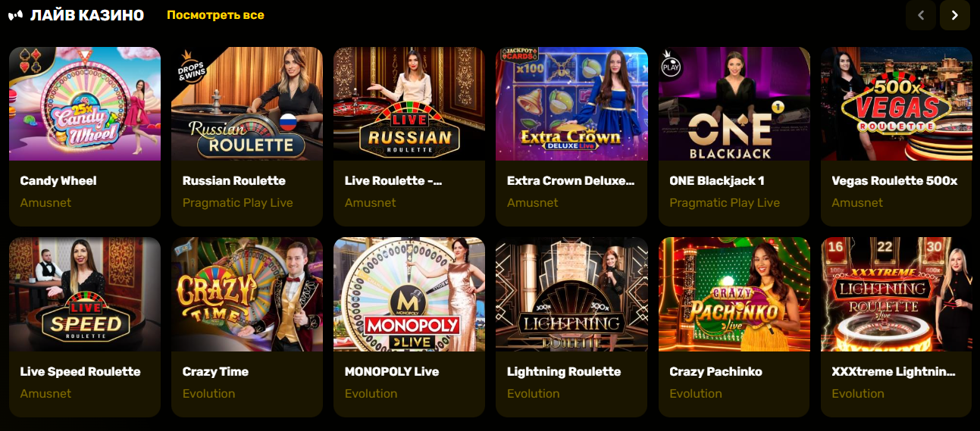Open the Extra Crown Deluxe Live game

pyautogui.click(x=571, y=104)
